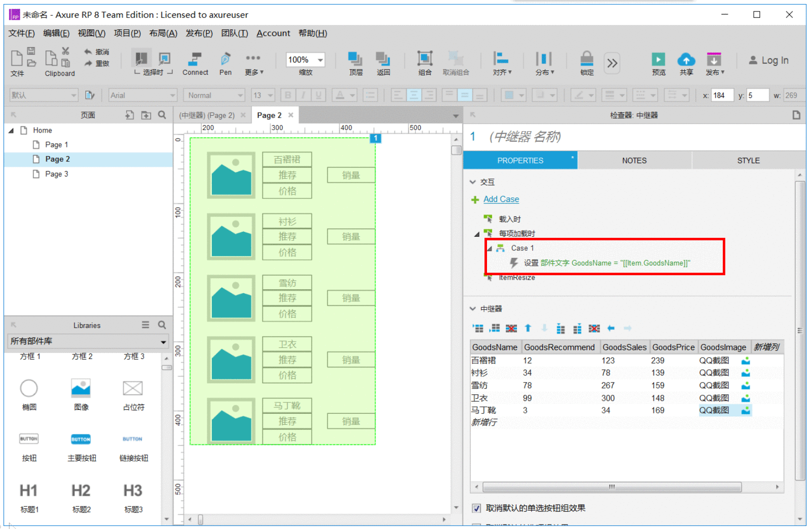This screenshot has width=812, height=529.
Task: Expand the more toolbar items chevron
Action: pos(612,63)
